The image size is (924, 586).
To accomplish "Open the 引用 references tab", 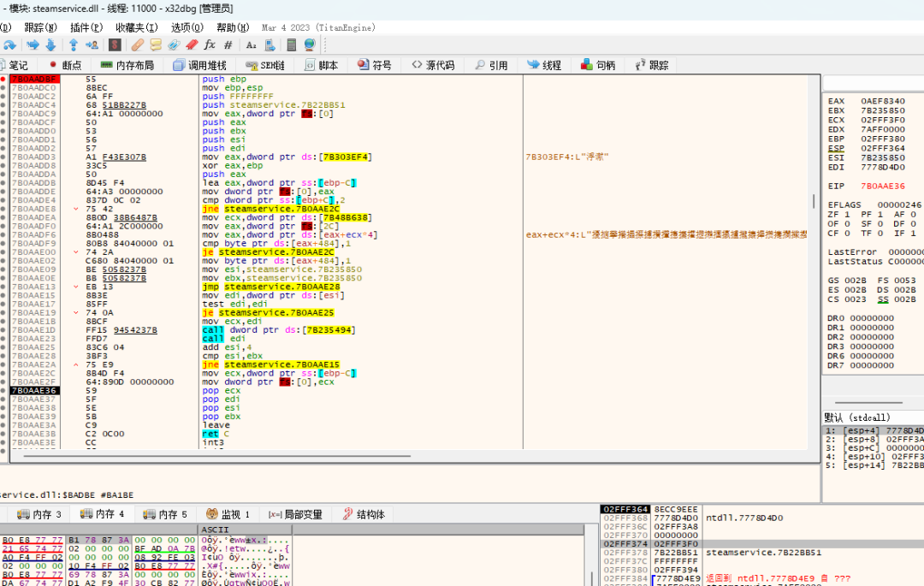I will click(491, 65).
